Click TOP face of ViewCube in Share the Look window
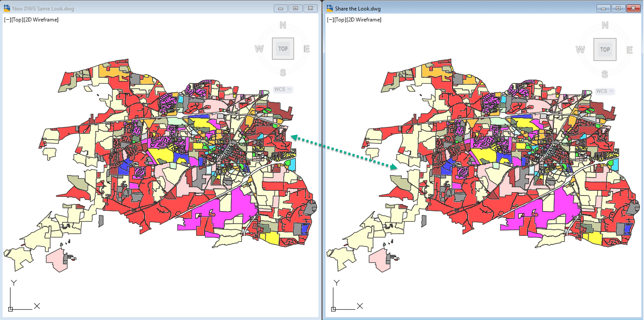The height and width of the screenshot is (320, 644). 605,50
